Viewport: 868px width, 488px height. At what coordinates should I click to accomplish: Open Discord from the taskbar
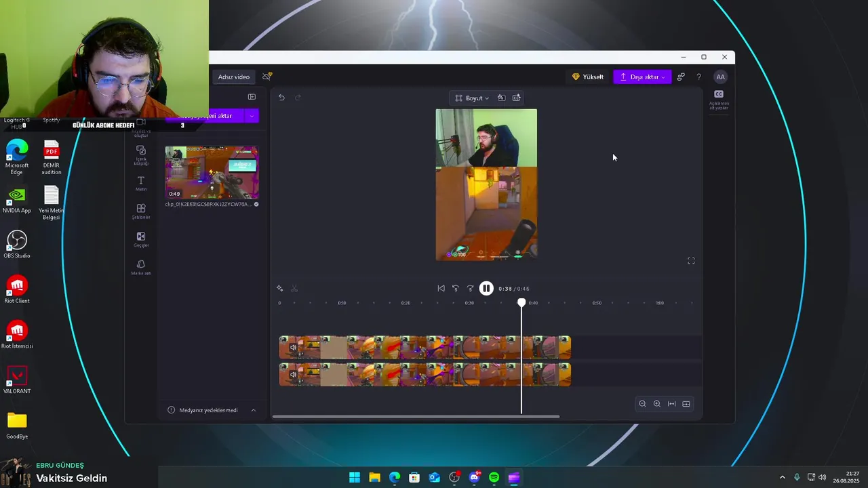[474, 478]
